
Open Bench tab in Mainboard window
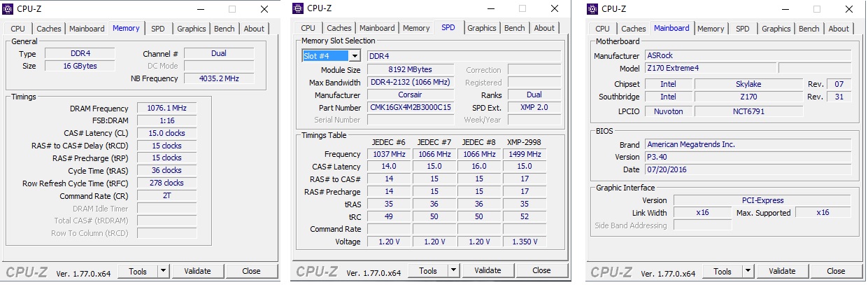tap(809, 29)
